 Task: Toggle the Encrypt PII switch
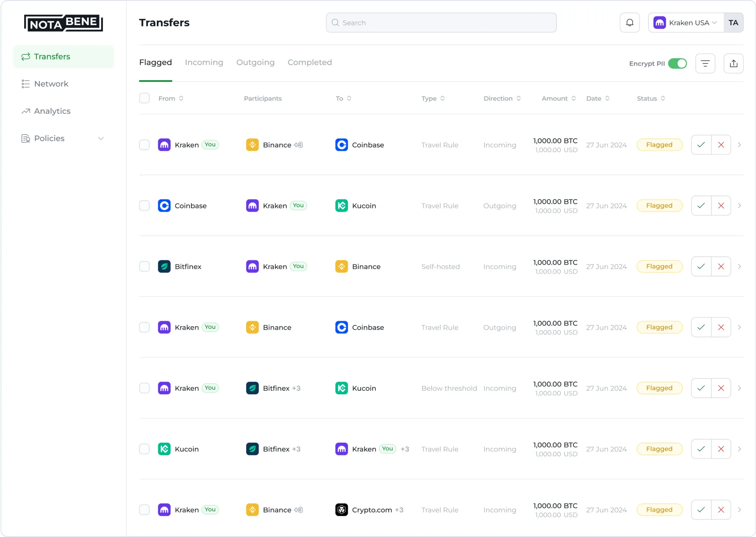677,63
